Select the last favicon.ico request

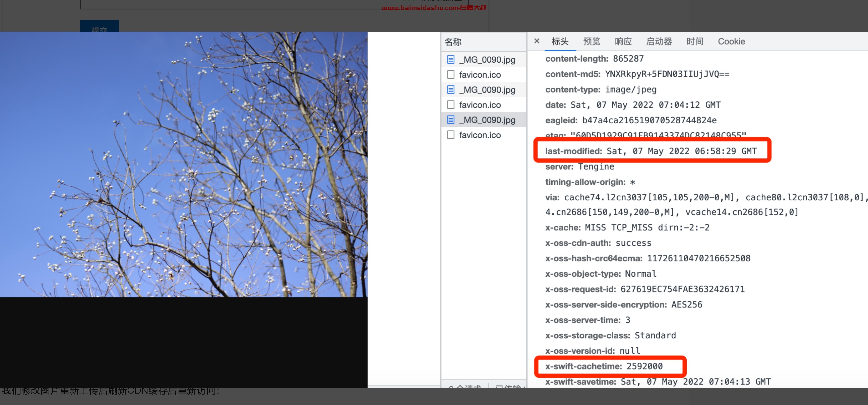pyautogui.click(x=484, y=135)
